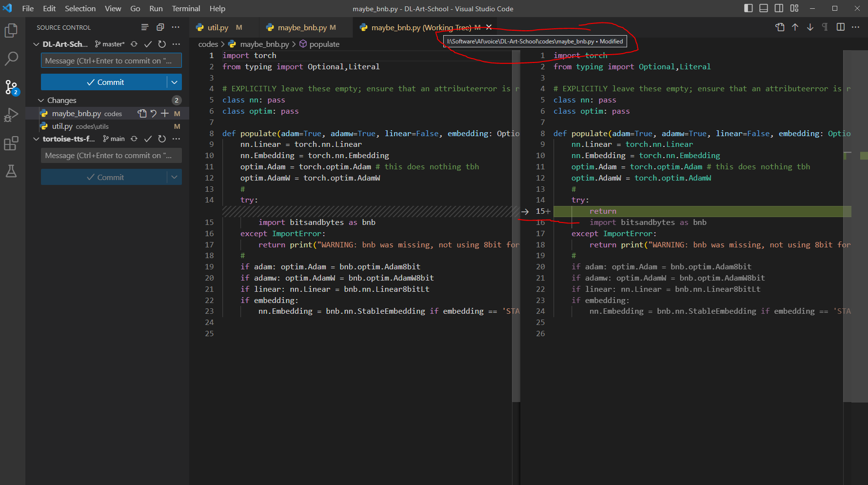Click commit checkmark icon for DL-Art-School
Viewport: 868px width, 485px height.
pos(148,44)
